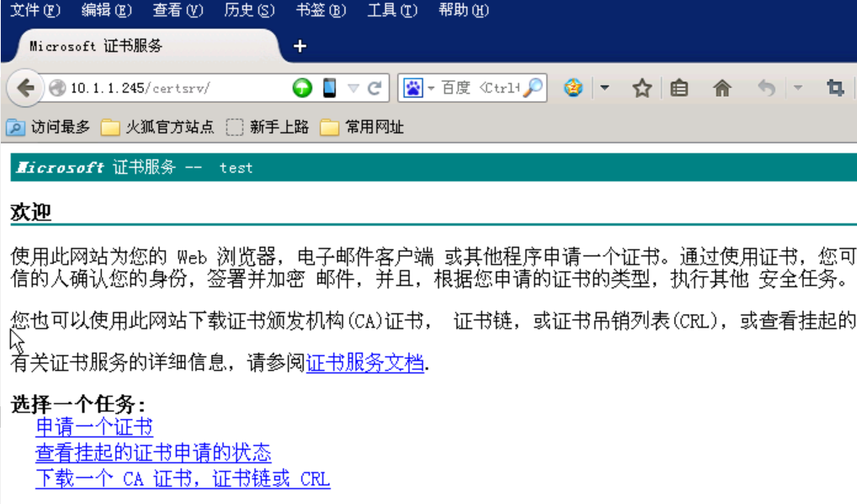Open the 火狐官方站点 bookmark folder
The width and height of the screenshot is (857, 504).
click(158, 127)
